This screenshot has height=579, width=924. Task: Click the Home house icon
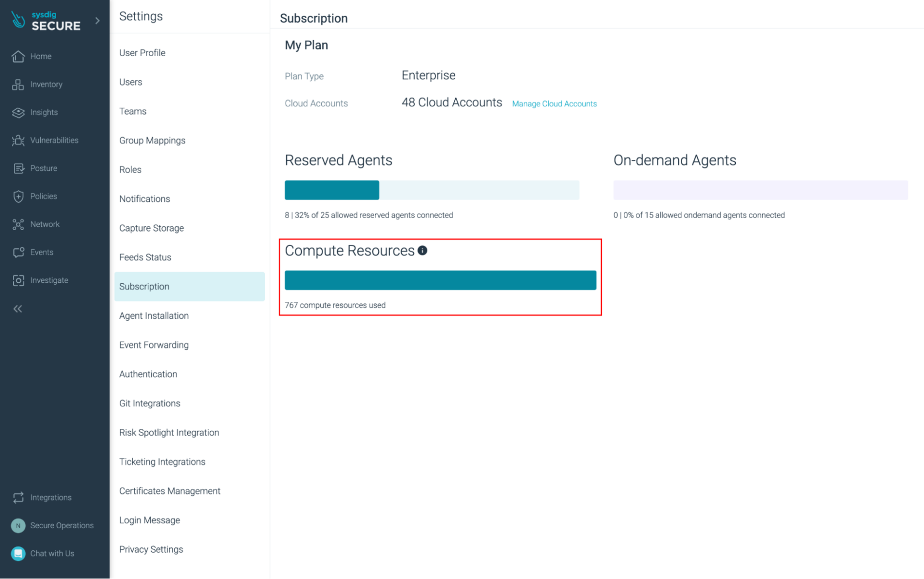click(x=18, y=56)
